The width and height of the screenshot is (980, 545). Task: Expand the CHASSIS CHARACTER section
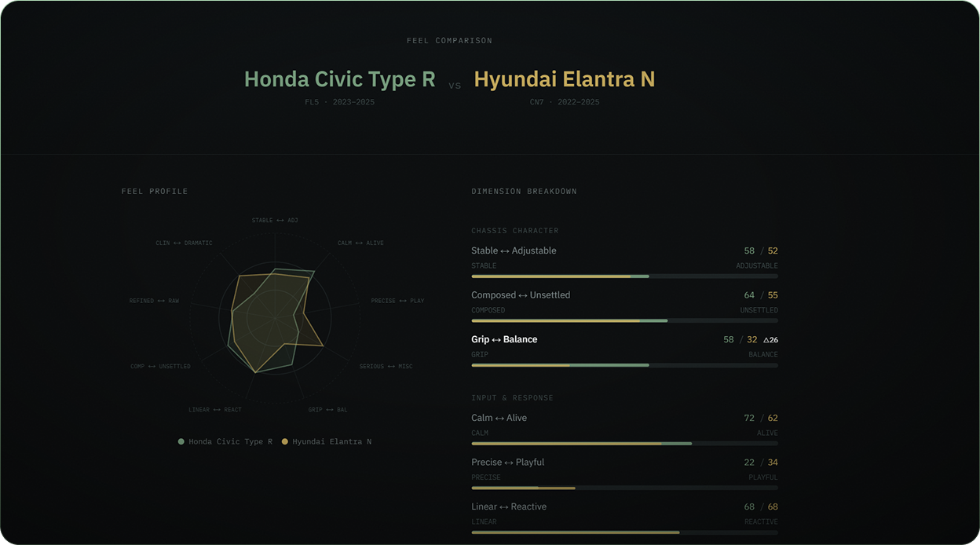tap(515, 230)
